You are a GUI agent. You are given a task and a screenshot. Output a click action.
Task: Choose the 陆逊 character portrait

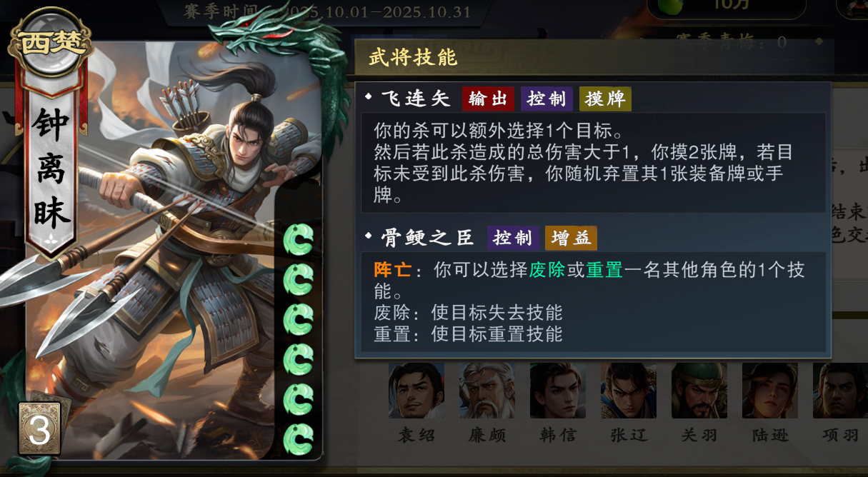pyautogui.click(x=770, y=391)
